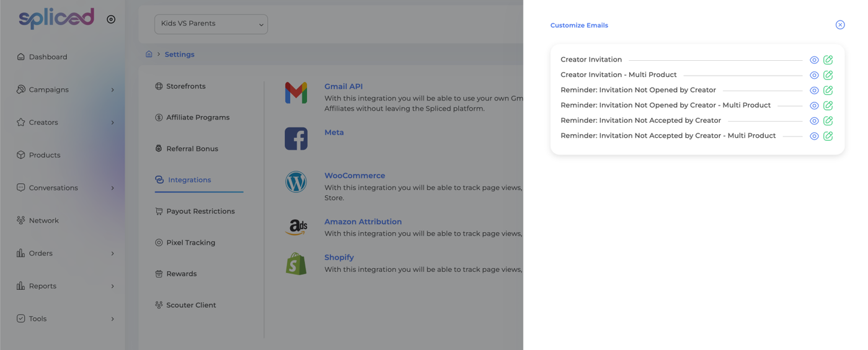The width and height of the screenshot is (868, 350).
Task: Click the Gmail logo icon
Action: pos(296,93)
